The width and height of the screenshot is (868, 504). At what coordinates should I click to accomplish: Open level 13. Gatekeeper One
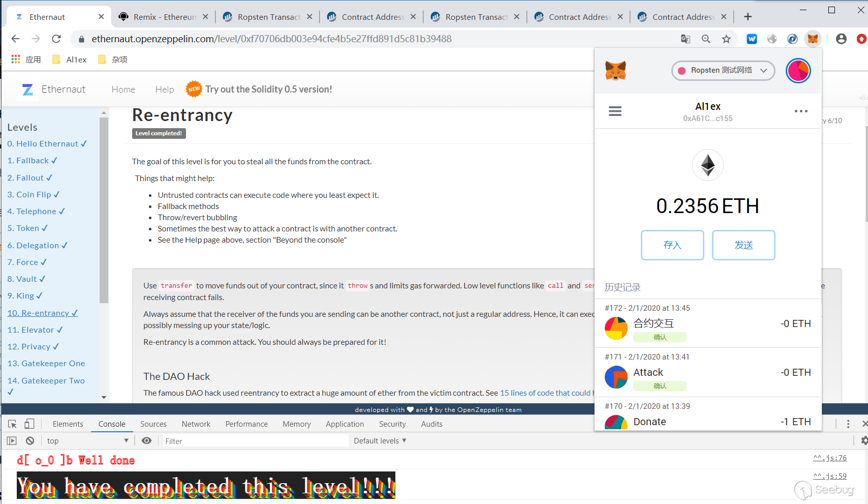[x=46, y=364]
